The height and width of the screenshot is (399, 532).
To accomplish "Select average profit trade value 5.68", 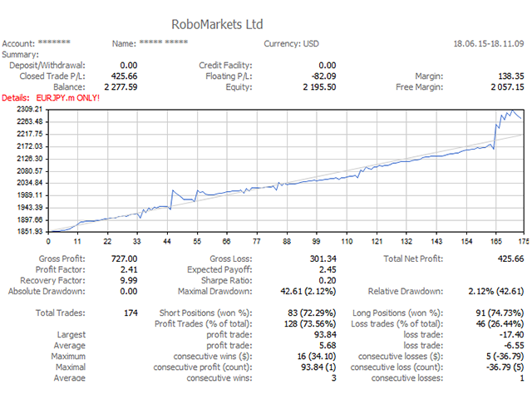I will tap(328, 346).
